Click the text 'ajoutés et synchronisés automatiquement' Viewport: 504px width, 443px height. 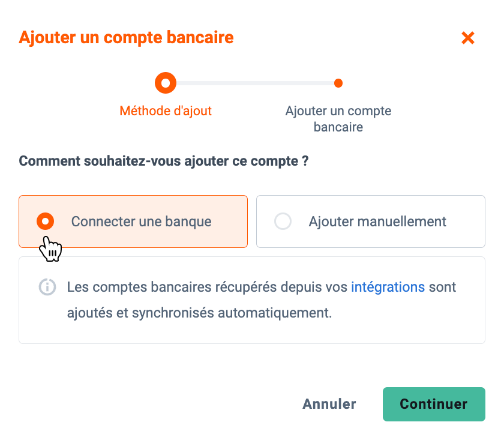(x=199, y=313)
